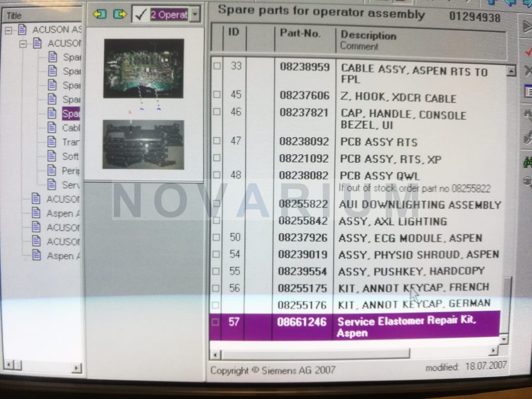Select the highlighted Spar tree item
532x399 pixels.
click(71, 113)
